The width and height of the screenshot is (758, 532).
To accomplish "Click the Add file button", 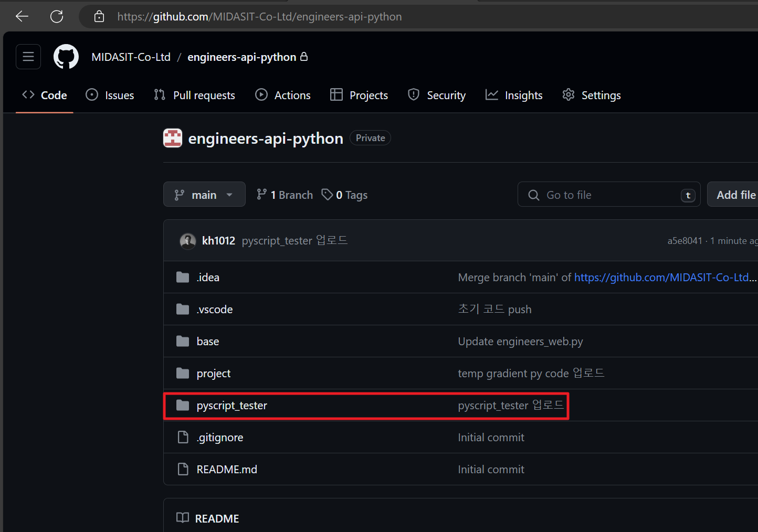I will (733, 195).
